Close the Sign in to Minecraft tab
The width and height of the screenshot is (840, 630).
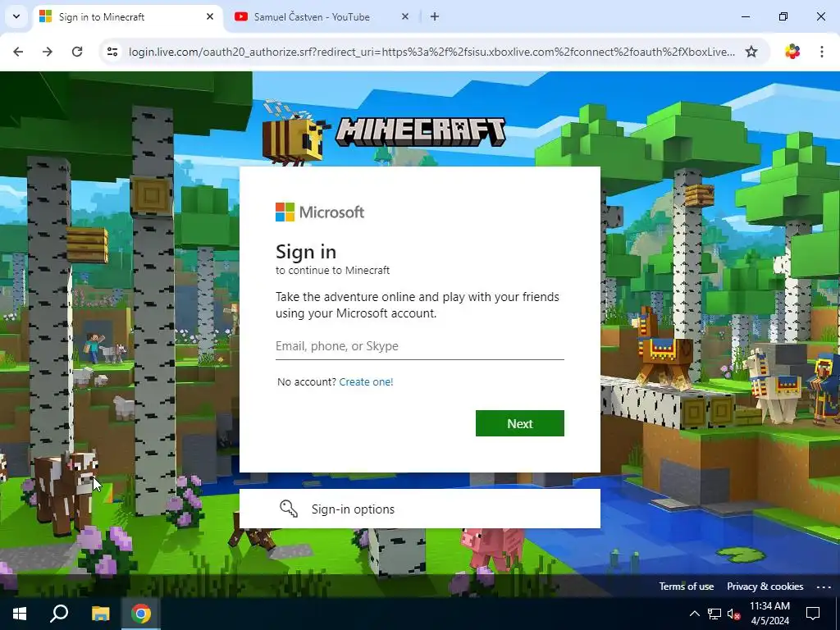(x=210, y=16)
